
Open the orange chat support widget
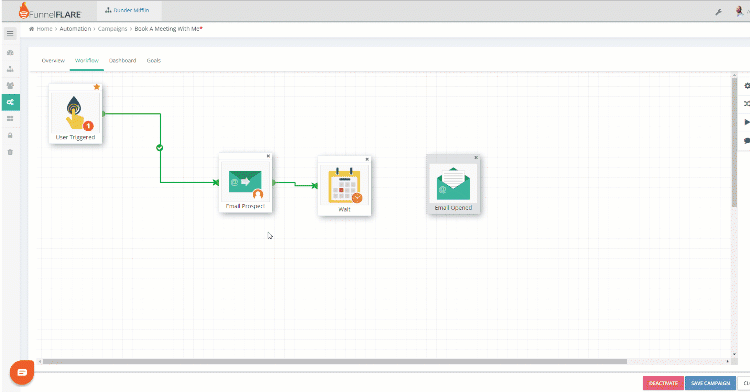22,372
